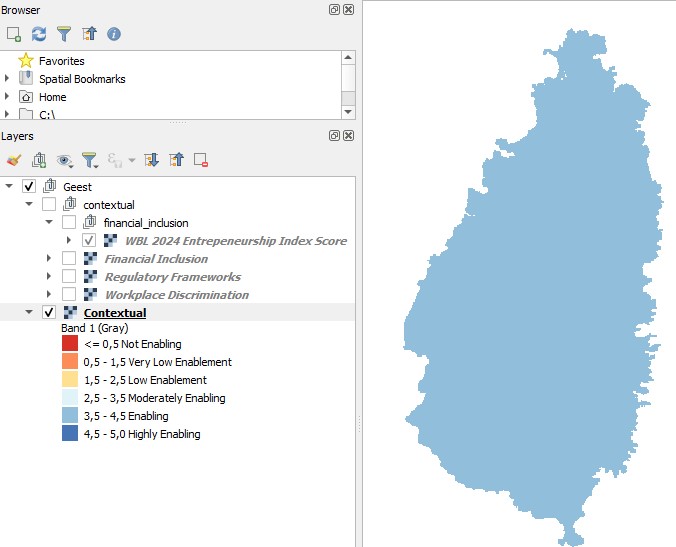Check the Financial Inclusion layer checkbox
This screenshot has height=547, width=676.
coord(69,258)
